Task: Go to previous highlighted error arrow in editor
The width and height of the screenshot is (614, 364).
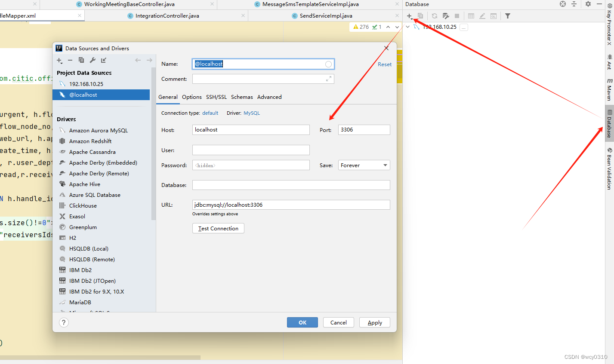Action: [x=388, y=27]
